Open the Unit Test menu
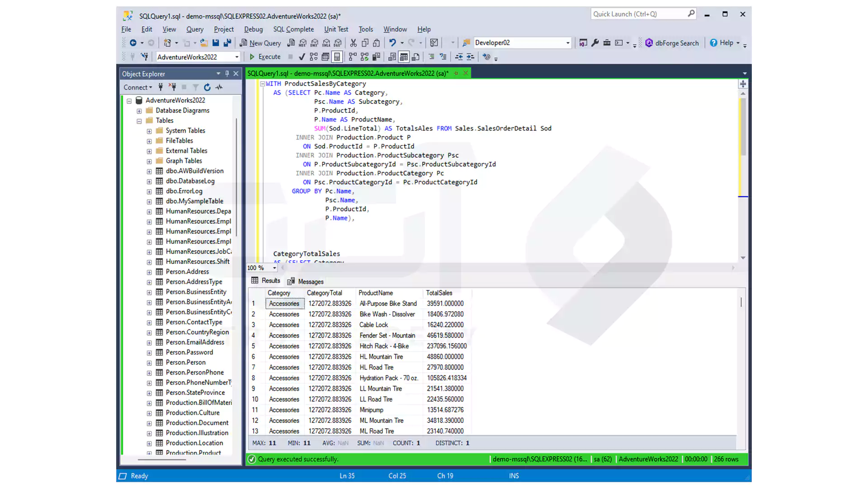The height and width of the screenshot is (488, 868). click(336, 29)
